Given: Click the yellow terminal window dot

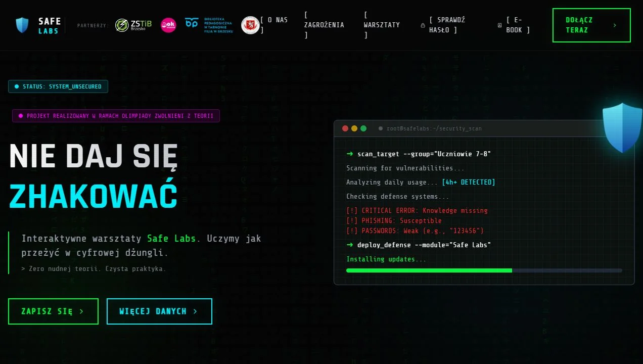Looking at the screenshot, I should pyautogui.click(x=354, y=128).
